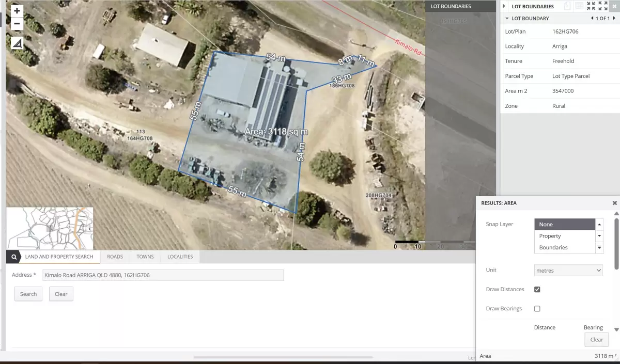Go to next lot boundary result
This screenshot has height=364, width=620.
click(614, 18)
